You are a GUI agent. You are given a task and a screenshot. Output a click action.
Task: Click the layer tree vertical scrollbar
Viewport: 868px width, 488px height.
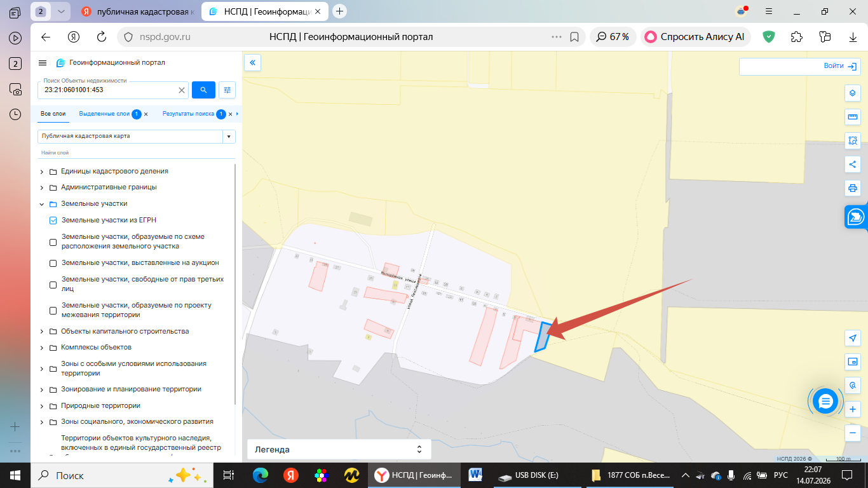235,284
